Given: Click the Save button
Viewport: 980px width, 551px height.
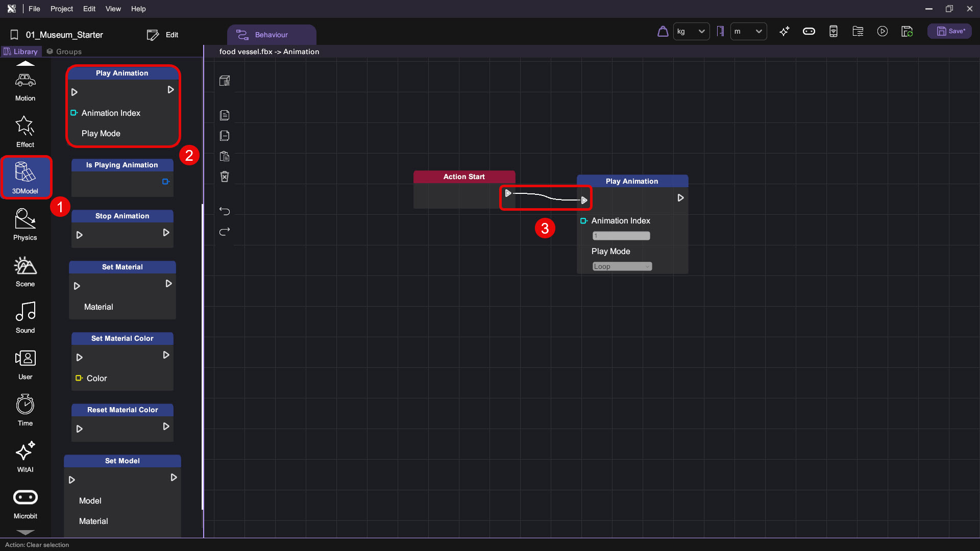Looking at the screenshot, I should coord(950,32).
